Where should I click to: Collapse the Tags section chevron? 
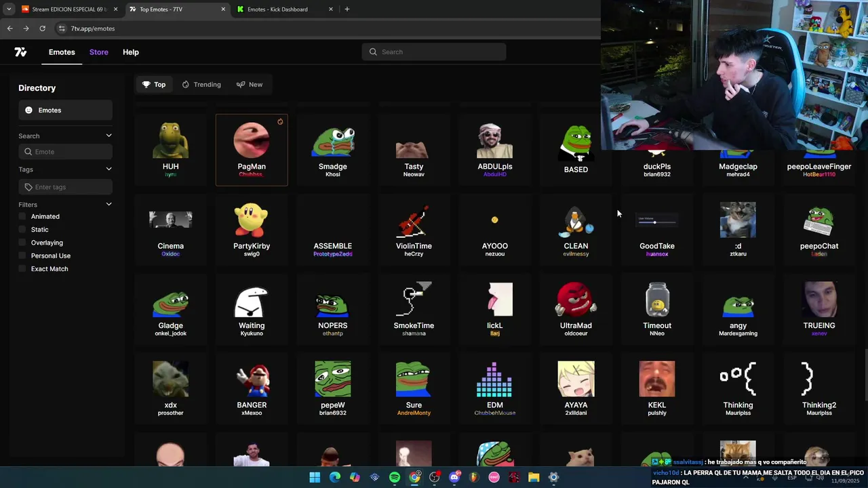[108, 169]
